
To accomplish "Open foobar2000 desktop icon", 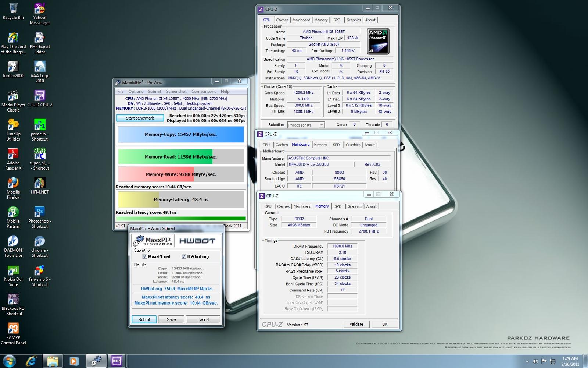I will 13,70.
